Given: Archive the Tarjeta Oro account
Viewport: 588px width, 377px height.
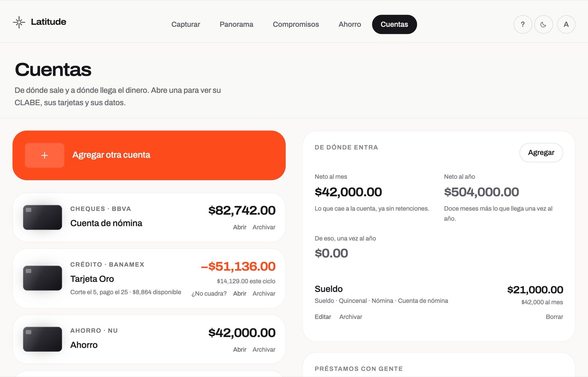Looking at the screenshot, I should point(264,294).
